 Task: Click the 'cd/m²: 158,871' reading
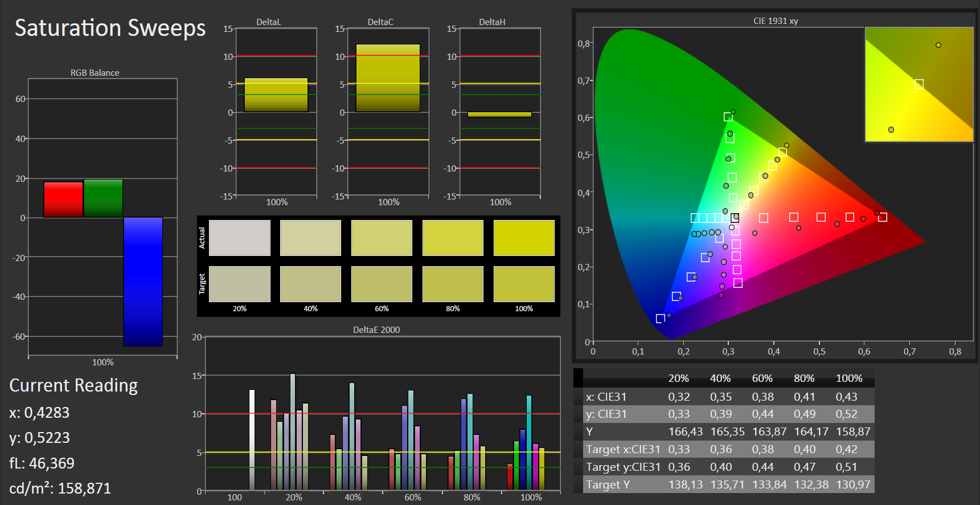pyautogui.click(x=60, y=488)
